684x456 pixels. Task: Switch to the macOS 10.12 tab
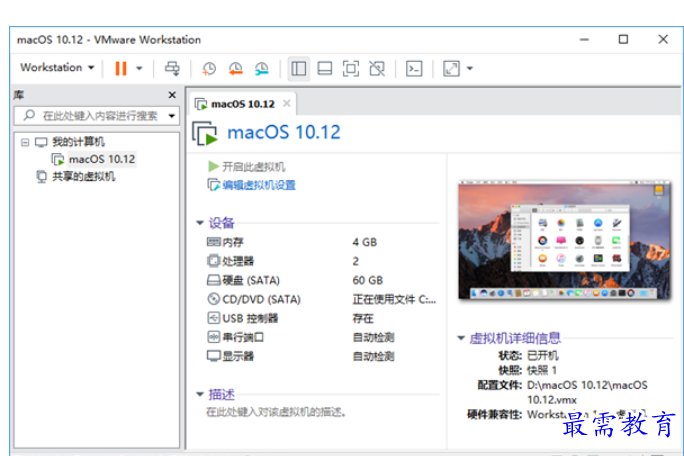point(243,104)
